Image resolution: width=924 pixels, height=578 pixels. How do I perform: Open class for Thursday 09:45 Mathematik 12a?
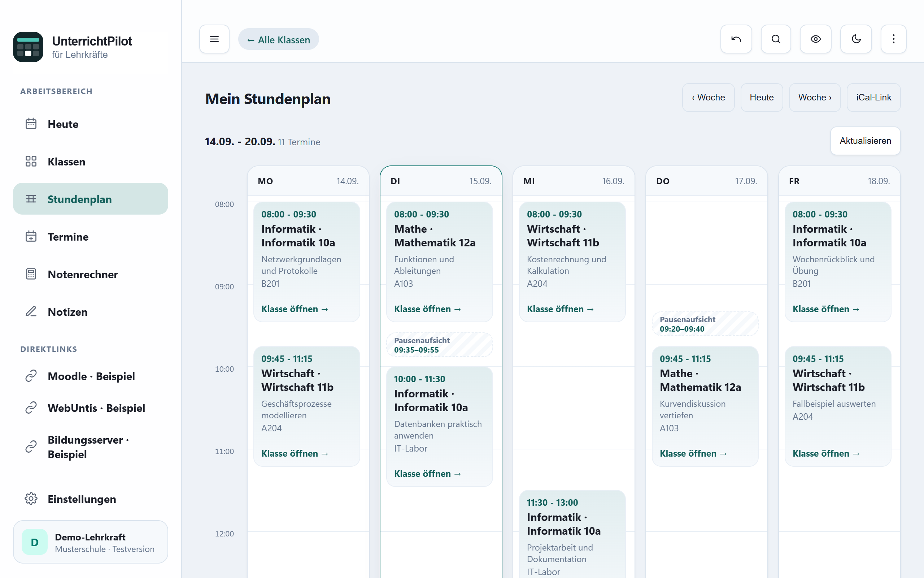[693, 453]
